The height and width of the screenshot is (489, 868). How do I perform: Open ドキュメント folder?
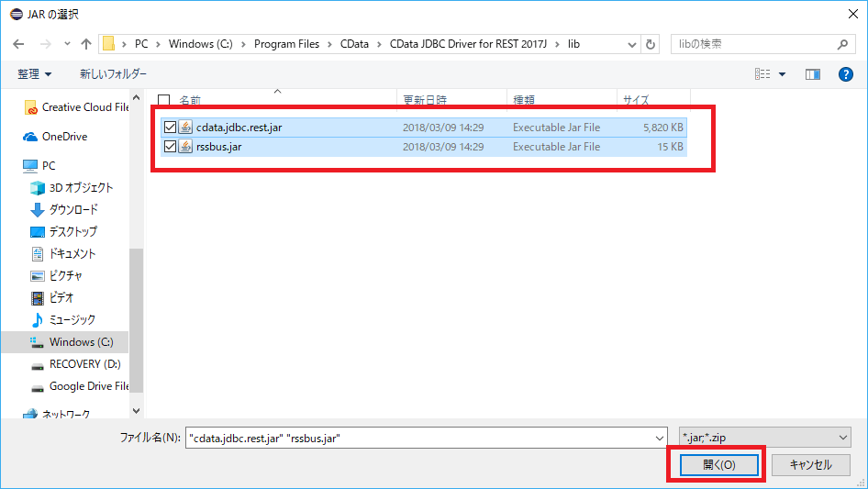pyautogui.click(x=63, y=253)
